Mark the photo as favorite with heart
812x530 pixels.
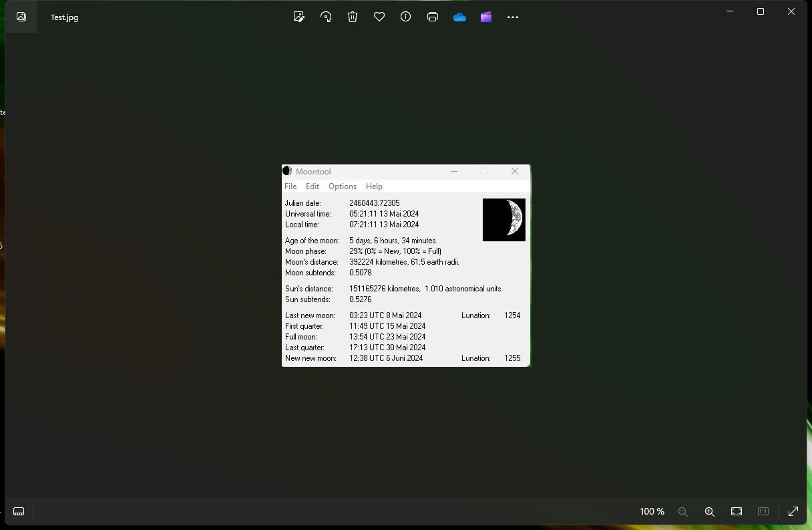coord(379,17)
